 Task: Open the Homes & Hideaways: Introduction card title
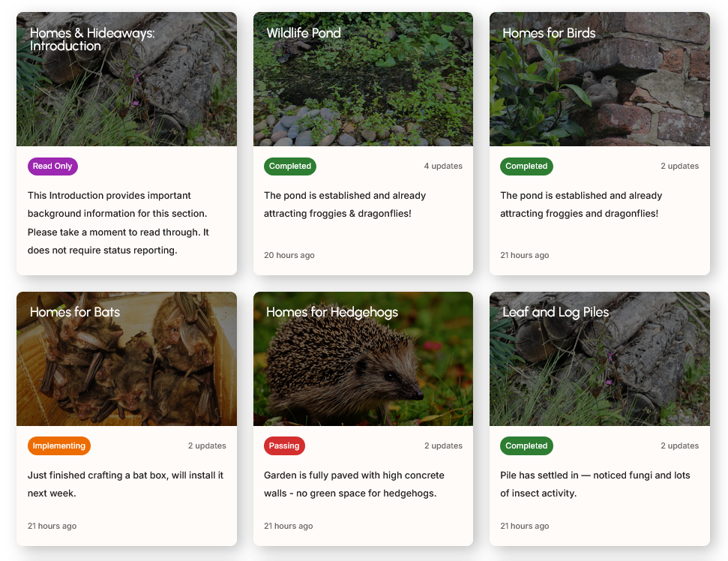[x=92, y=39]
